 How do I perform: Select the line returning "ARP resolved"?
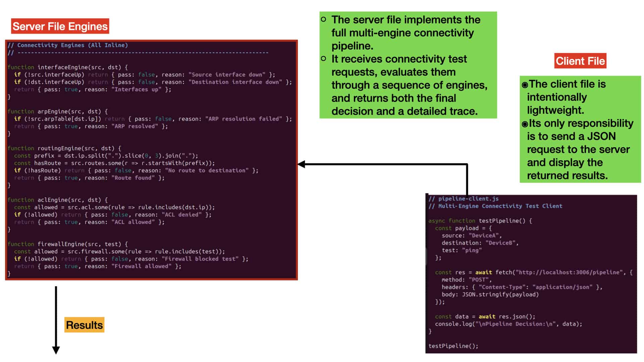point(91,126)
